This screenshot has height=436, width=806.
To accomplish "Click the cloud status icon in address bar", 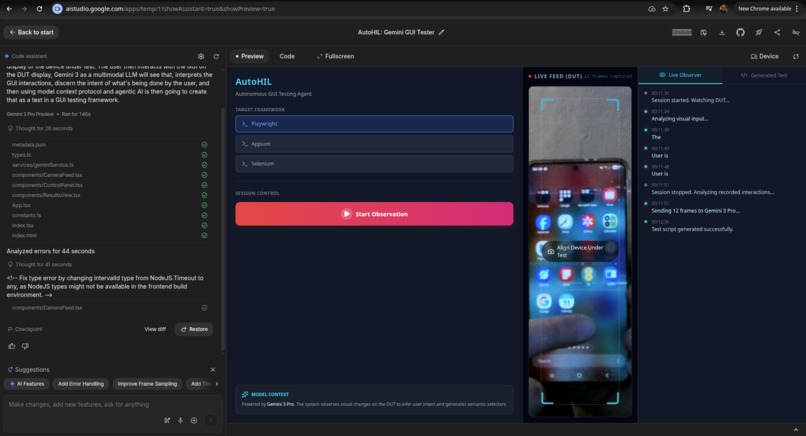I will coord(652,9).
